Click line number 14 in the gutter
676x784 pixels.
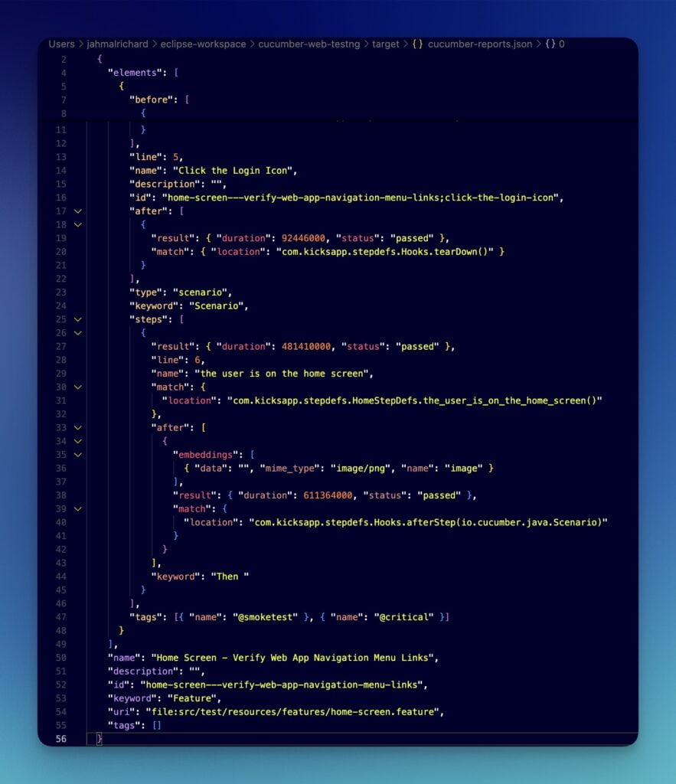point(61,171)
